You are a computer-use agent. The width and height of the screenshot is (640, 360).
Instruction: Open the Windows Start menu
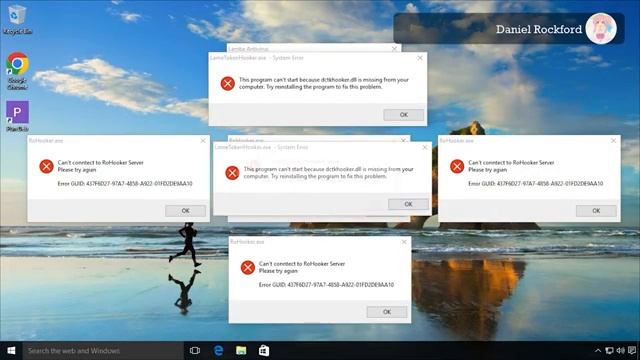(x=11, y=351)
